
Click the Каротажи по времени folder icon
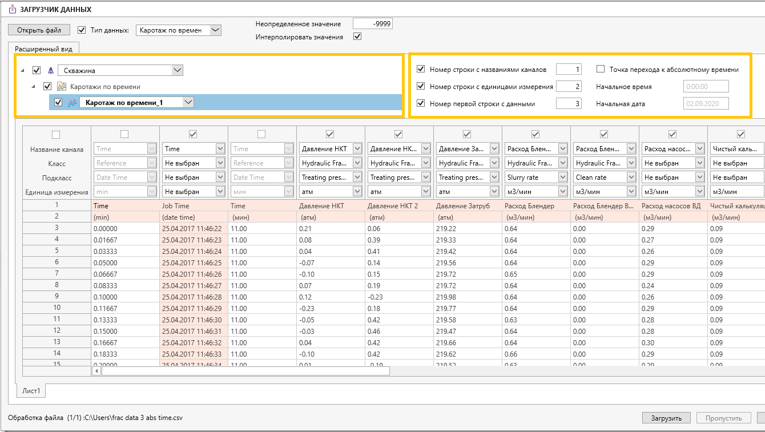click(x=61, y=86)
